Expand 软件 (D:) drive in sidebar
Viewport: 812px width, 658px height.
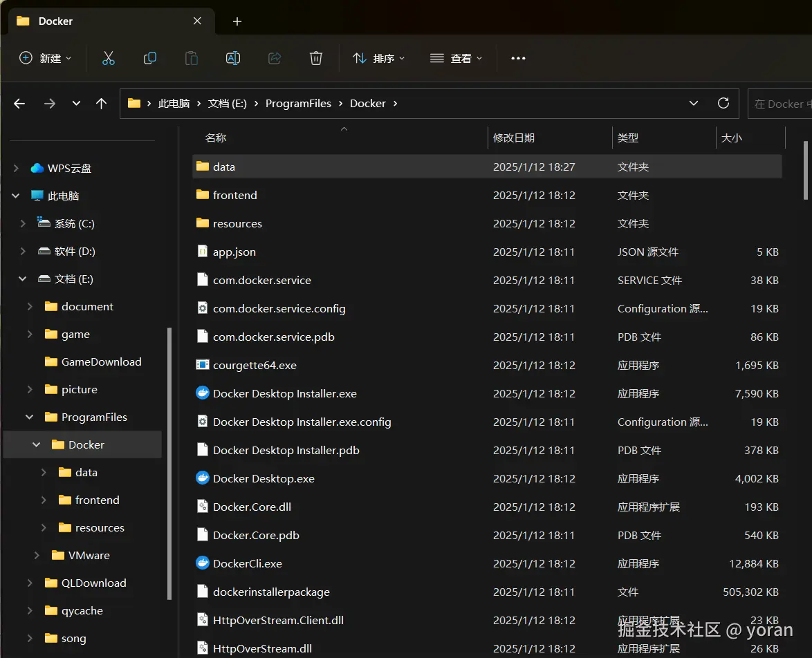[23, 251]
